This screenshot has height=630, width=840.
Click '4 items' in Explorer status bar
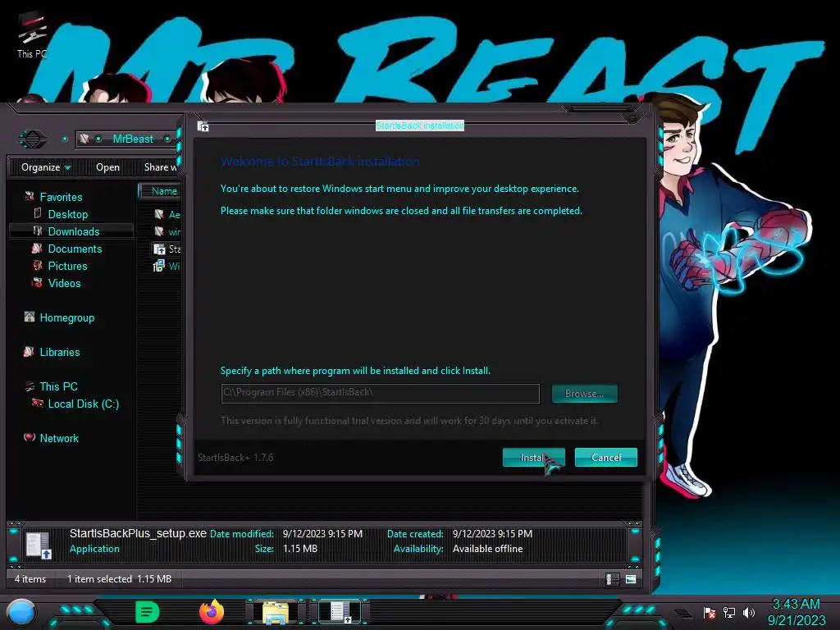[30, 579]
